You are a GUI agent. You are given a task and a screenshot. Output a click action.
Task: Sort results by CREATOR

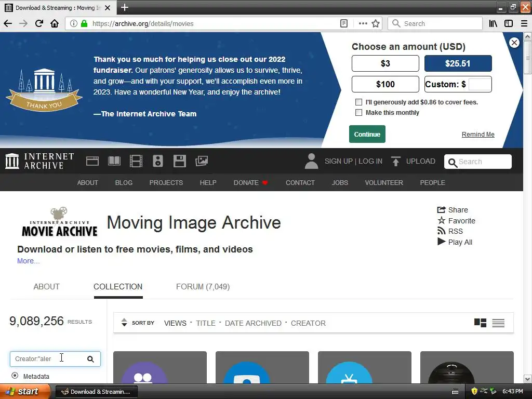[x=308, y=323]
